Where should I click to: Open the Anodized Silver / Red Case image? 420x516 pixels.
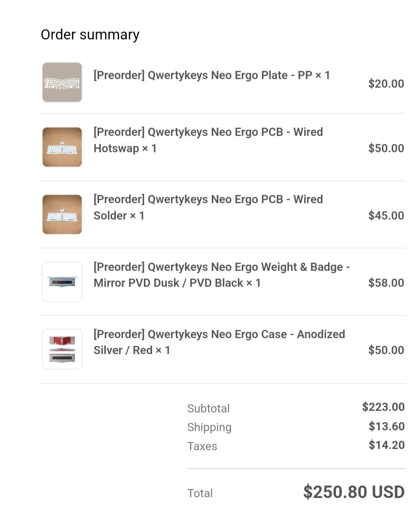click(x=62, y=349)
